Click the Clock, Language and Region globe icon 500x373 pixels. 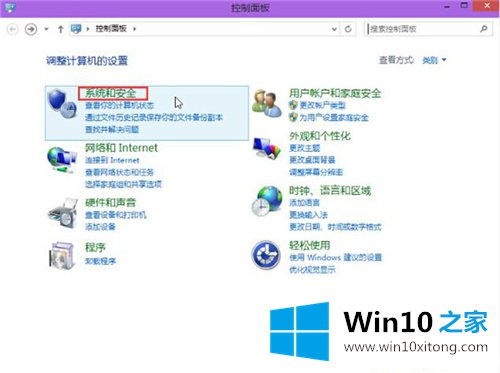(267, 201)
